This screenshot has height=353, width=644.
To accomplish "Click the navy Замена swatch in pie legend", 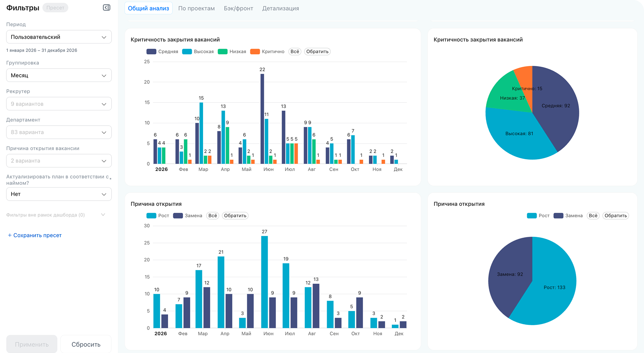I will (x=558, y=216).
